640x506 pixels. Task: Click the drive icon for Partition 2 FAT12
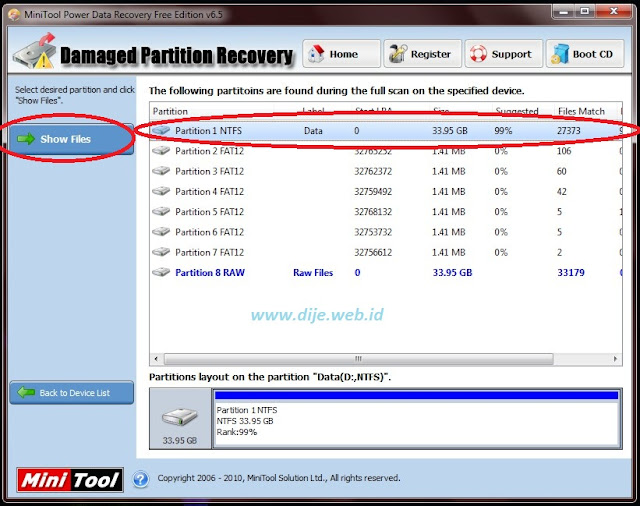click(161, 151)
